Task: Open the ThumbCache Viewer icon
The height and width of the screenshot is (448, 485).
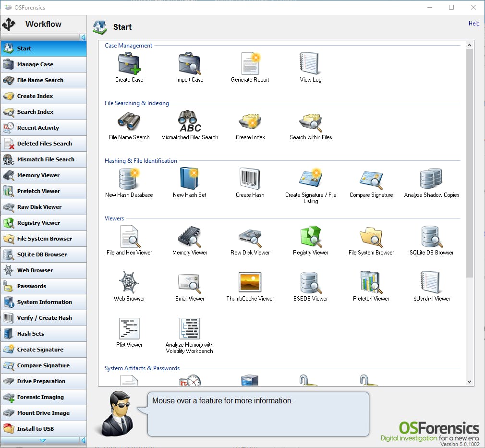Action: [250, 282]
